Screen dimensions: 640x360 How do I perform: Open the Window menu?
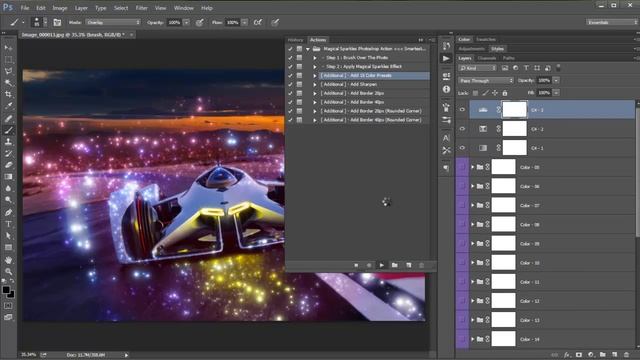(184, 8)
